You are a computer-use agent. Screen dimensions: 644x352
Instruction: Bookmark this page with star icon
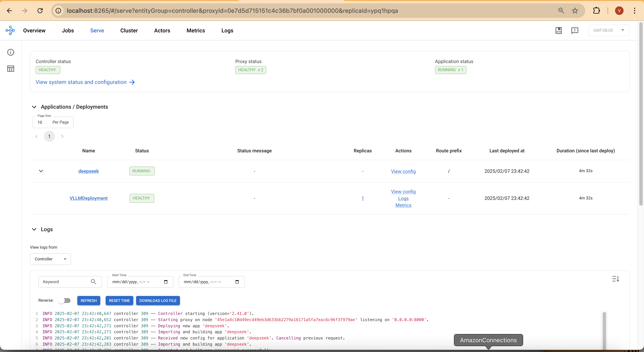click(x=575, y=10)
